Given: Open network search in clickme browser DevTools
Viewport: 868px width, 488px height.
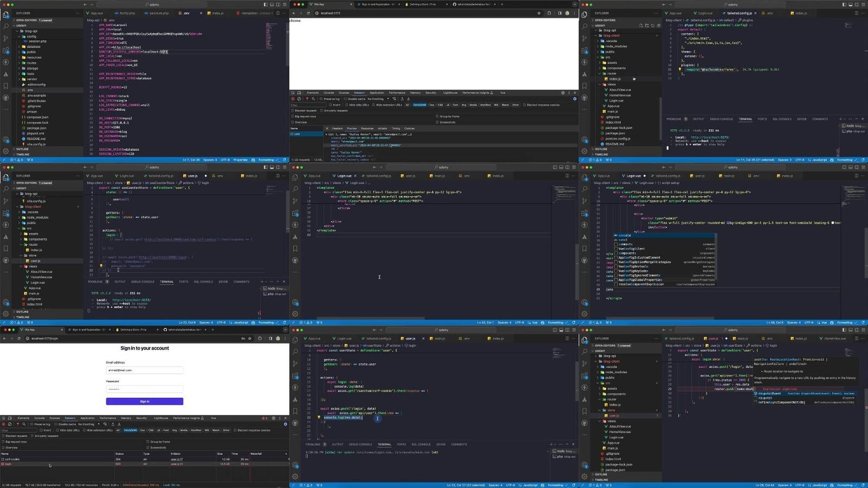Looking at the screenshot, I should tap(313, 99).
